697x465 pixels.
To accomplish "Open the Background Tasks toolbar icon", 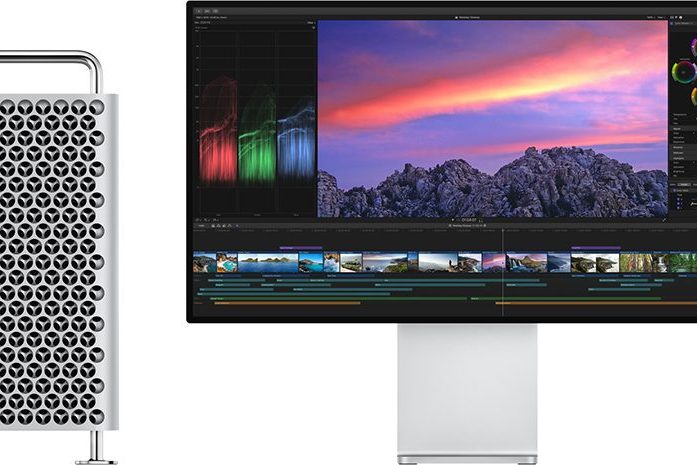I will tap(216, 10).
